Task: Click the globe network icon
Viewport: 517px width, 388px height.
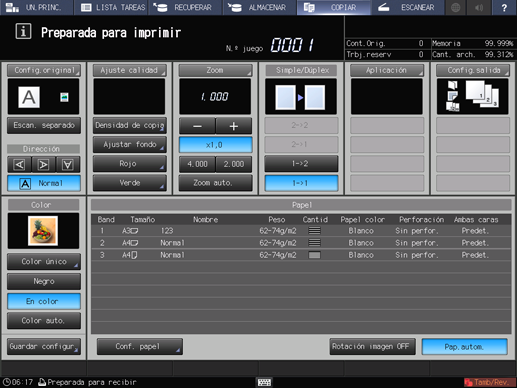Action: [x=455, y=7]
